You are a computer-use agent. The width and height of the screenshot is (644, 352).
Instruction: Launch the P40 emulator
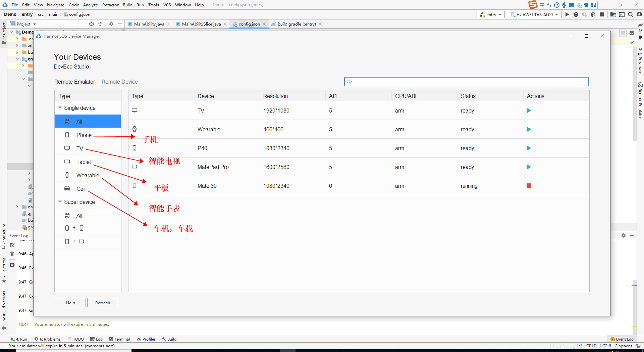click(x=529, y=148)
